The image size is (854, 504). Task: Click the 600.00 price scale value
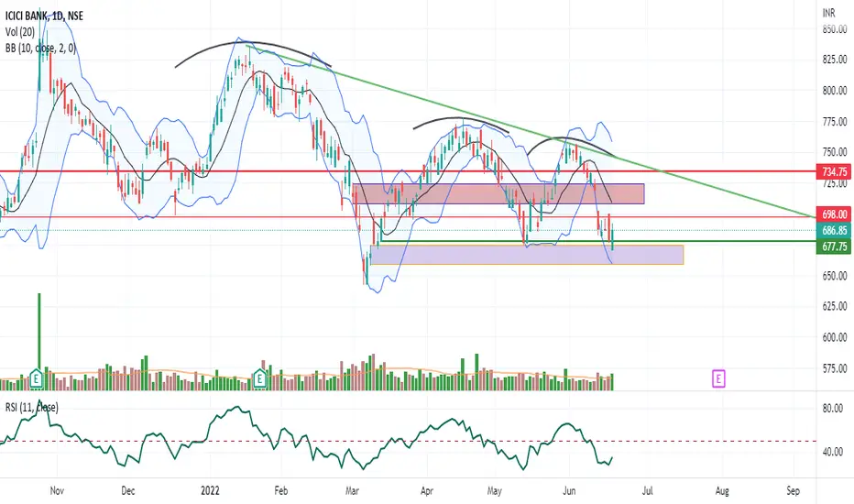click(835, 338)
